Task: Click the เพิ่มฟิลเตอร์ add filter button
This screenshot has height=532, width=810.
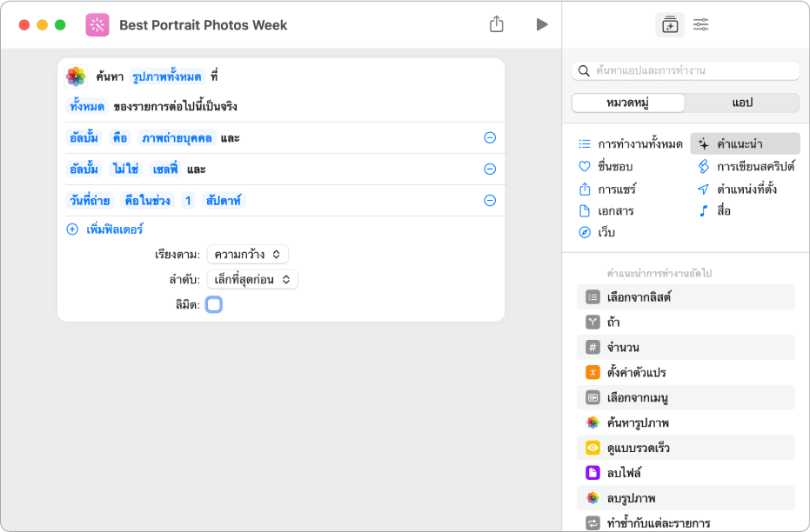Action: (106, 230)
